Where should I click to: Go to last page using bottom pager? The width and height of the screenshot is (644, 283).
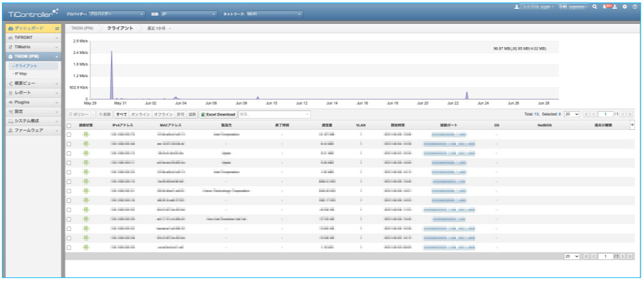point(630,256)
